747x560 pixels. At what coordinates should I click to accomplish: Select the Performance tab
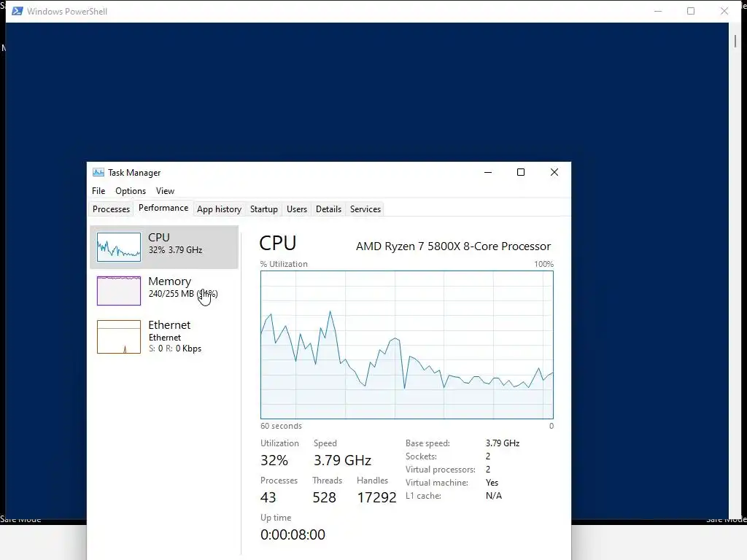(x=163, y=208)
